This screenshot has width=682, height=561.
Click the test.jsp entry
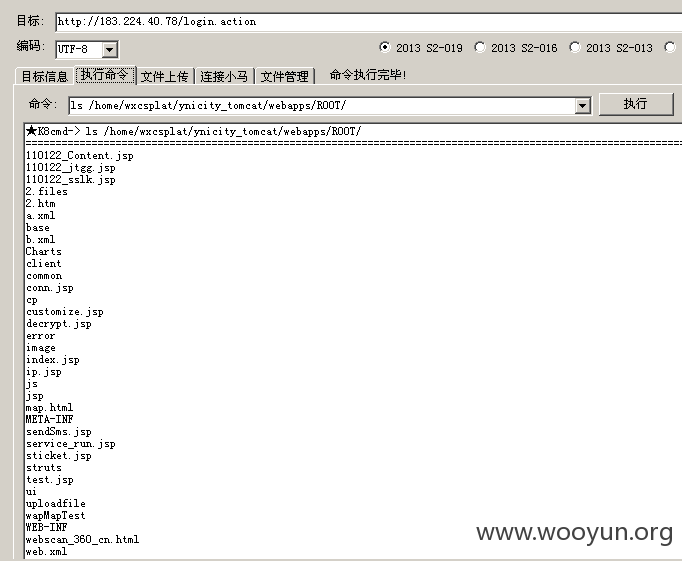50,480
